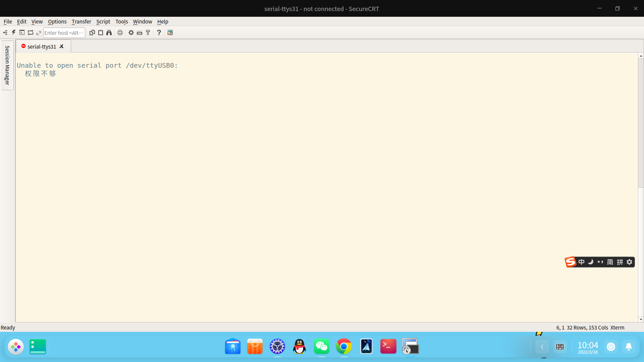The height and width of the screenshot is (362, 644).
Task: Close the serial-ttys31 tab
Action: tap(62, 46)
